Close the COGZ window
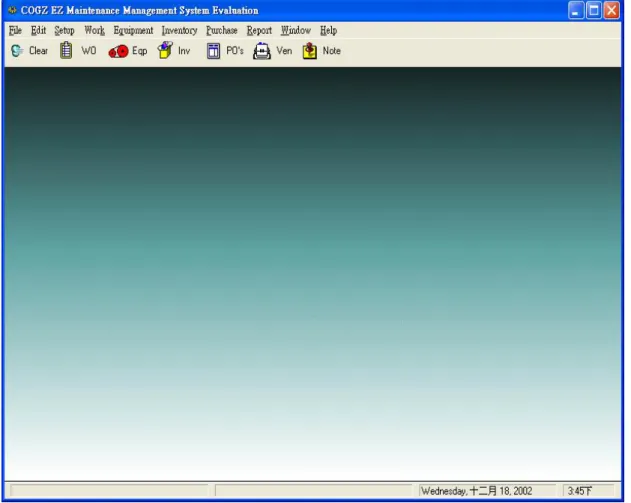Image resolution: width=631 pixels, height=503 pixels. point(612,10)
